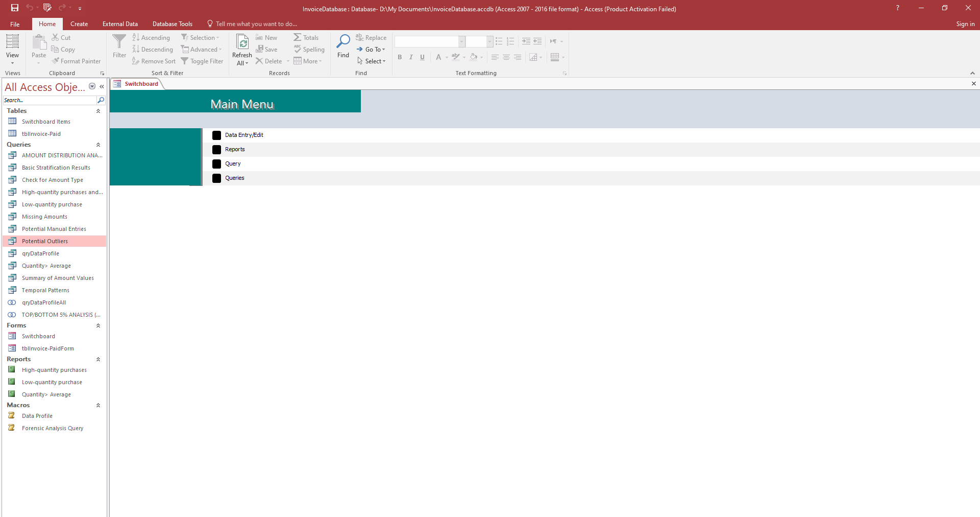980x517 pixels.
Task: Click Save record button
Action: 266,50
